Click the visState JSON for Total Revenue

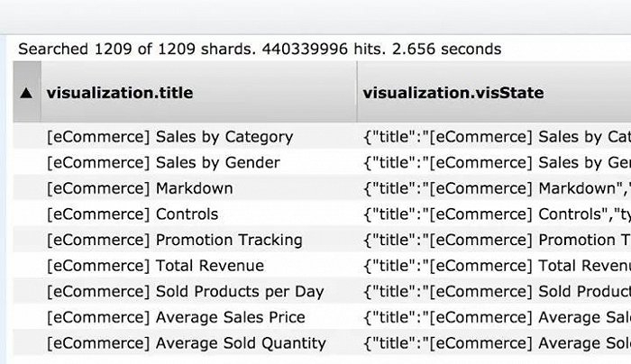[496, 266]
